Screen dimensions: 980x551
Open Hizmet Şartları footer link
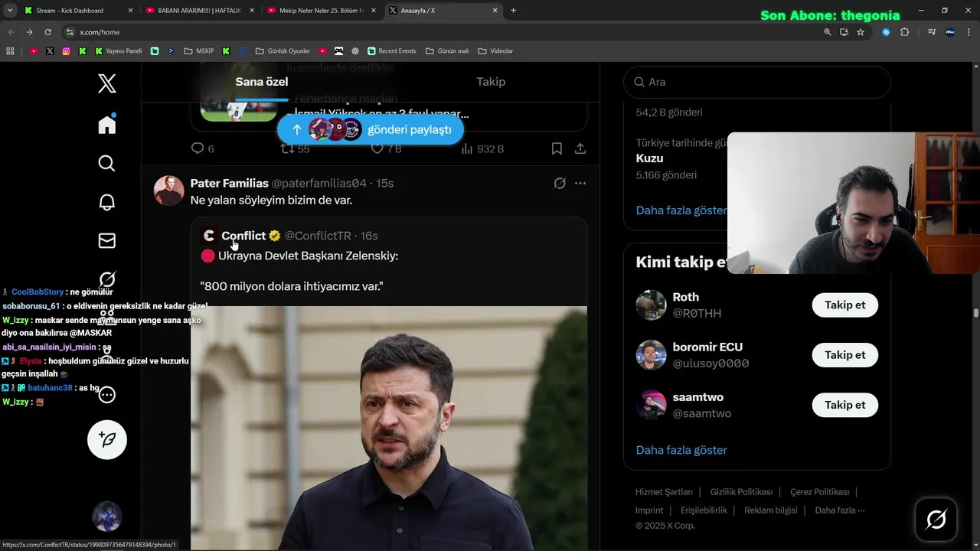pos(664,492)
